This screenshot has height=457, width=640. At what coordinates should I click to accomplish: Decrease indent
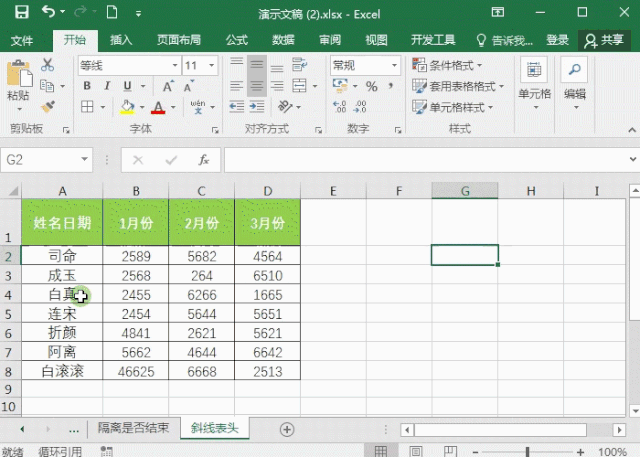(x=237, y=107)
